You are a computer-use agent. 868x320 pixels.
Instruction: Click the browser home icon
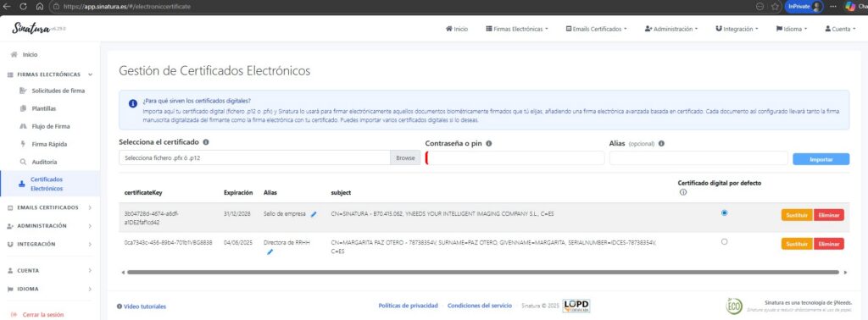click(x=39, y=6)
